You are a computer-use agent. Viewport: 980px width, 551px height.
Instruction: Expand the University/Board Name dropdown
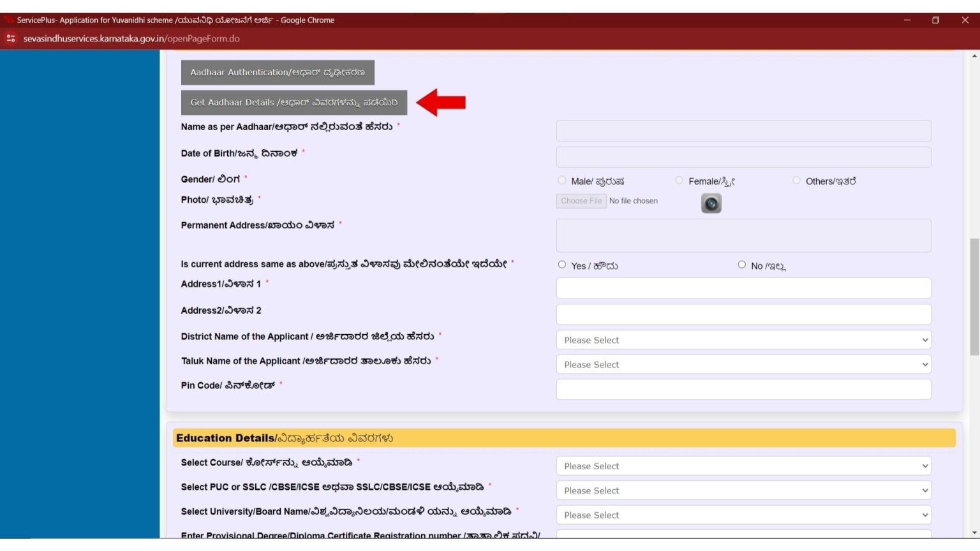coord(743,515)
